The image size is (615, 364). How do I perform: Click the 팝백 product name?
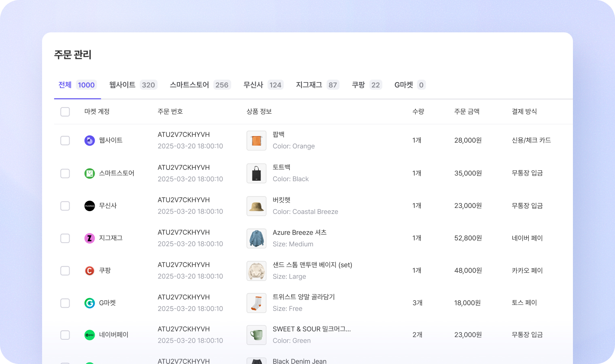coord(278,134)
